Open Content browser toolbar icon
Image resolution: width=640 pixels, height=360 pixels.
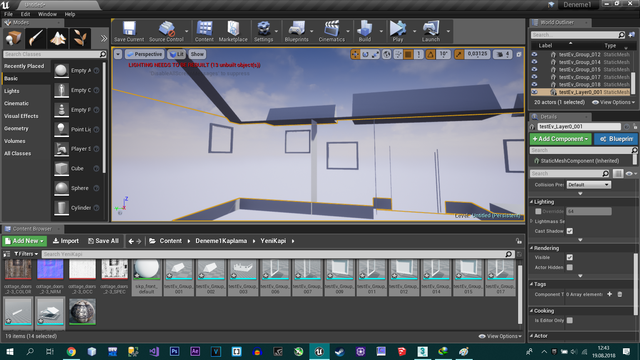204,31
